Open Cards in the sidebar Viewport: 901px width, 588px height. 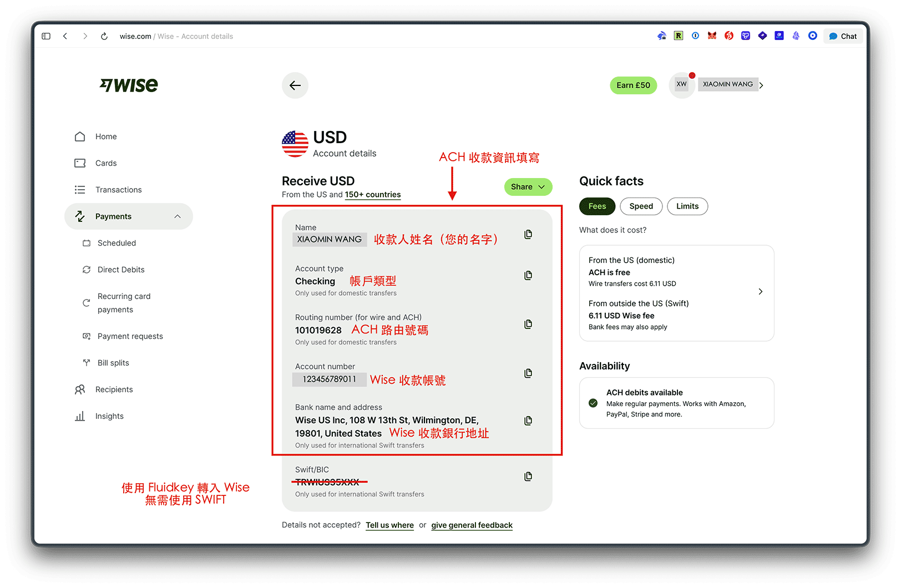click(x=106, y=163)
